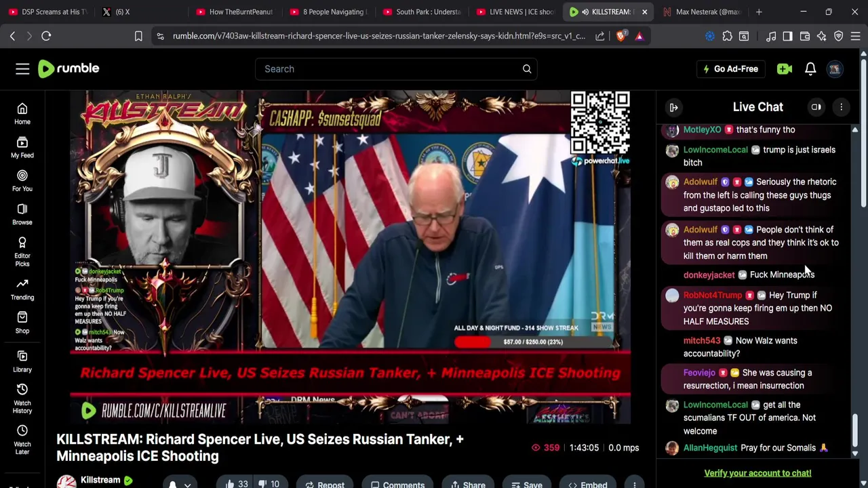Toggle the browser sidebar panel
868x488 pixels.
[787, 36]
